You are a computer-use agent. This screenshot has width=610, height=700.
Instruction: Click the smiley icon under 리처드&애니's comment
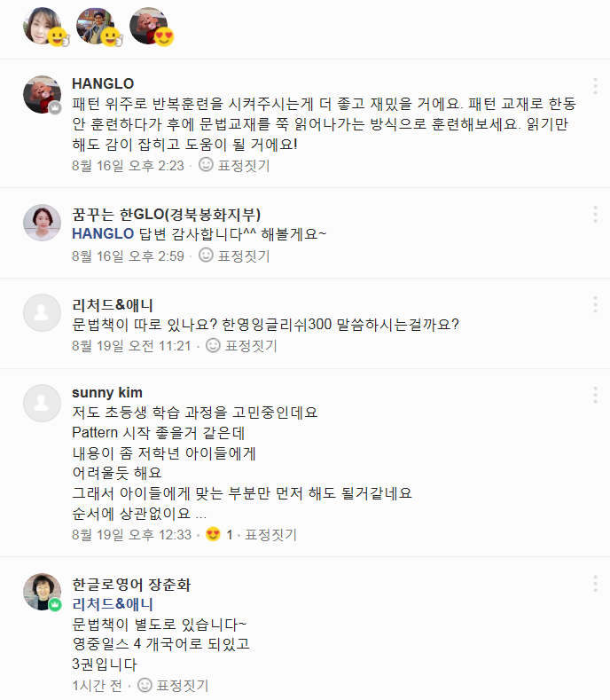click(213, 345)
